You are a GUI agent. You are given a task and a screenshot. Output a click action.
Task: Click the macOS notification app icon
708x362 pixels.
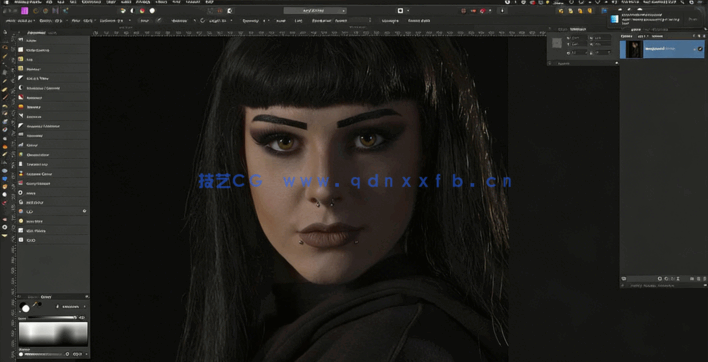pyautogui.click(x=614, y=19)
